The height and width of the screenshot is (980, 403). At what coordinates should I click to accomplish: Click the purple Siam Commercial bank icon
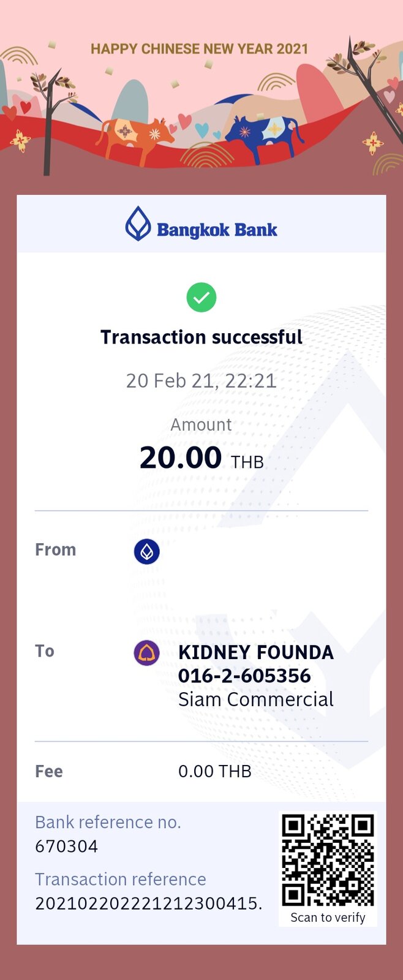(147, 653)
